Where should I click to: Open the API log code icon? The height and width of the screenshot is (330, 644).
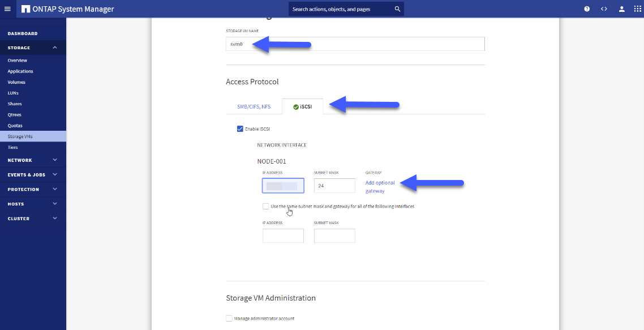coord(604,9)
